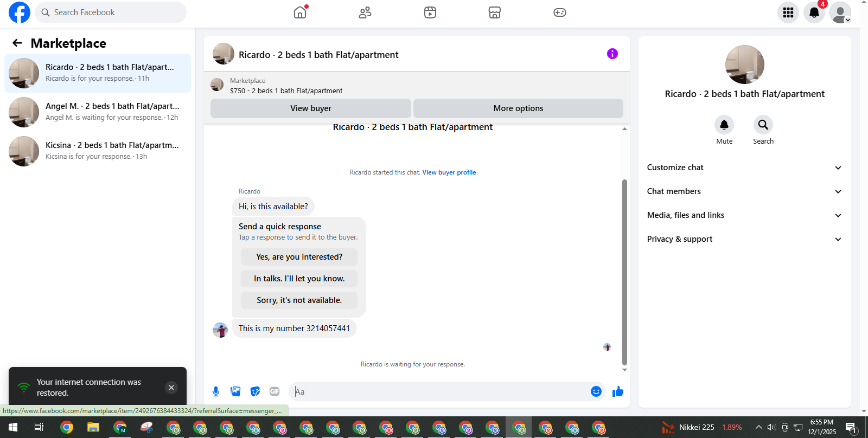This screenshot has height=438, width=868.
Task: Open Angel M.'s conversation in the list
Action: pyautogui.click(x=98, y=112)
